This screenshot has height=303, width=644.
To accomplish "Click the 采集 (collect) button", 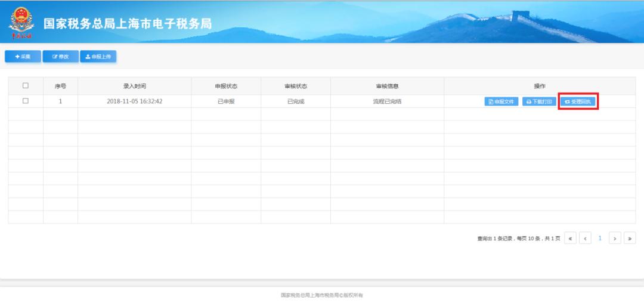I will pyautogui.click(x=23, y=57).
